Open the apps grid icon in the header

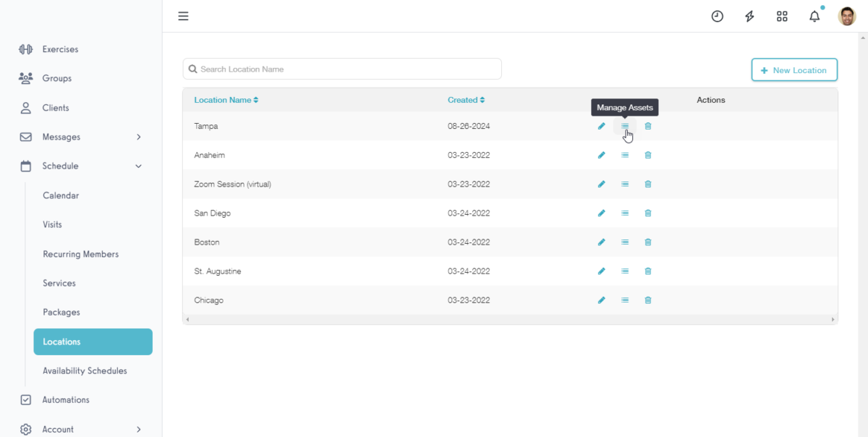pos(782,15)
